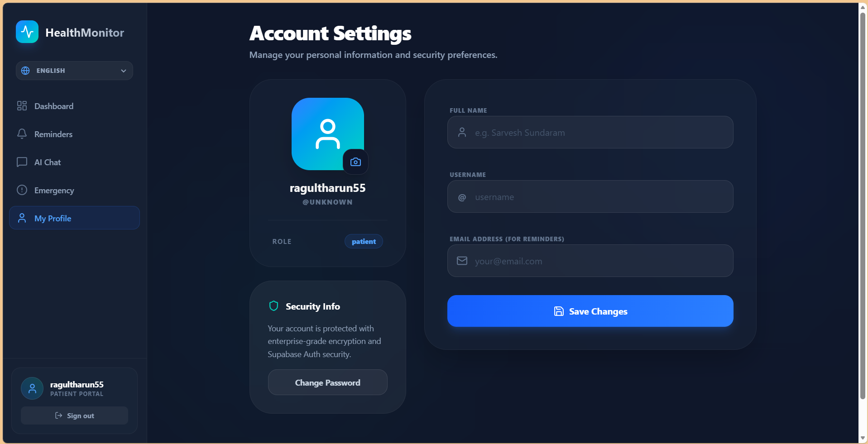Click the shield icon beside Security Info

tap(273, 306)
